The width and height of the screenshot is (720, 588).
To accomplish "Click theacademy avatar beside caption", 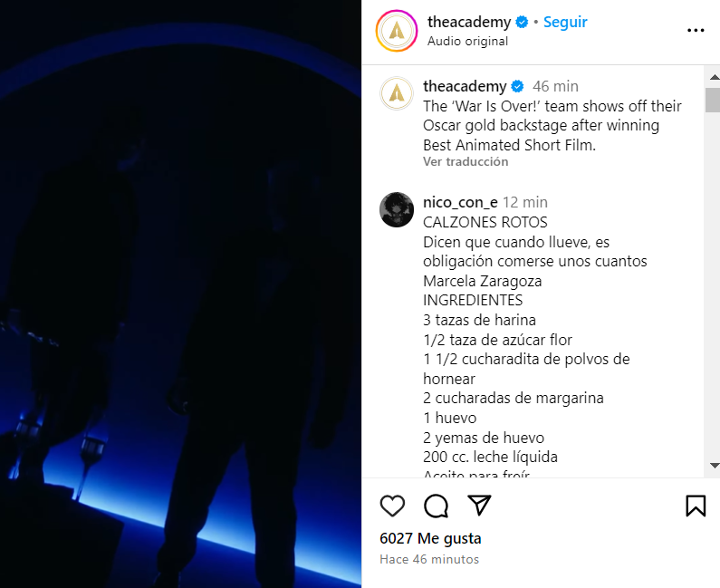I will click(397, 93).
